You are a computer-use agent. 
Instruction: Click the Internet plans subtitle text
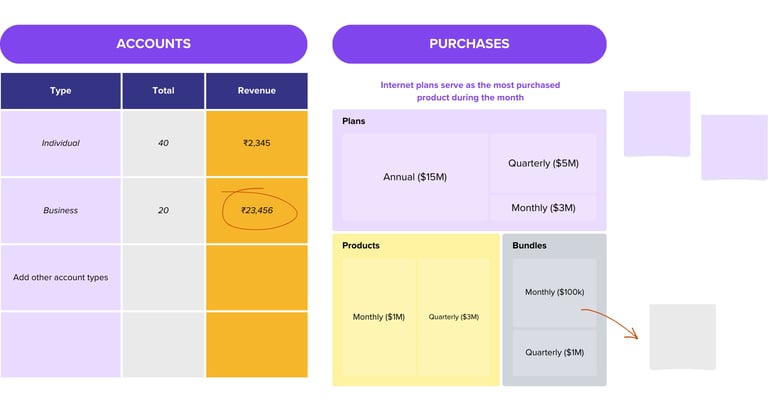470,91
